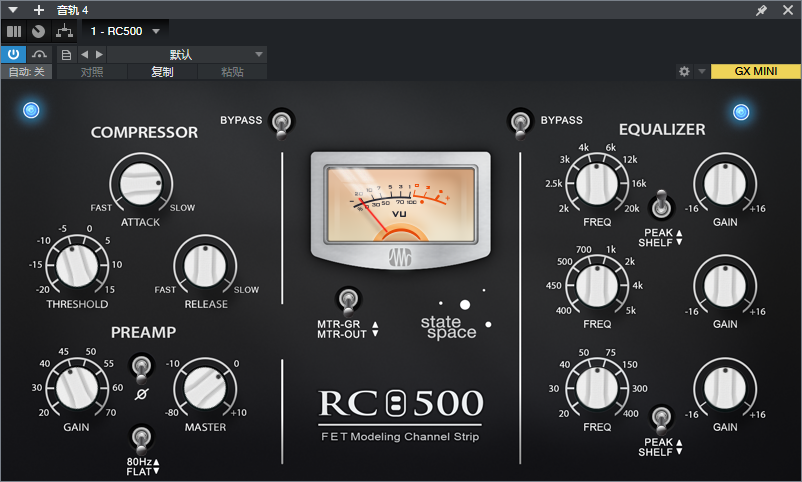Flip the MTR-GR/MTR-OUT meter switch
This screenshot has width=802, height=482.
pos(348,301)
